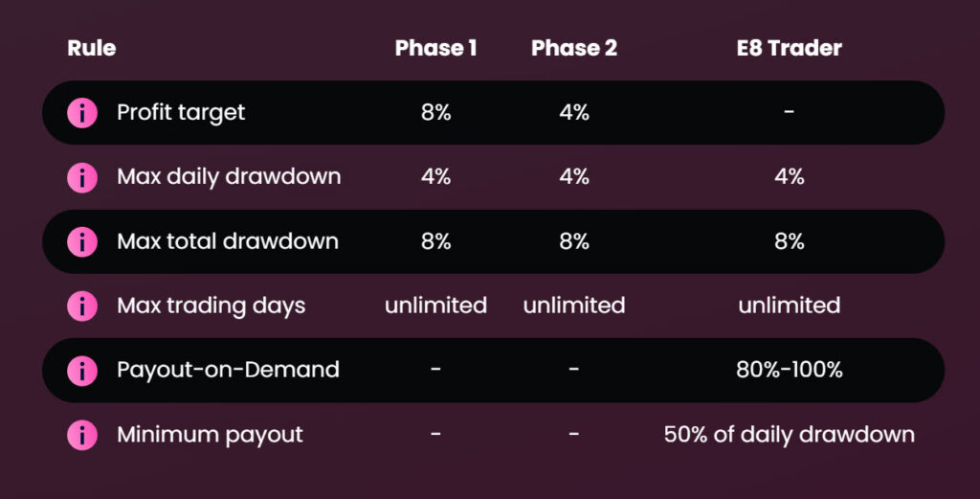980x499 pixels.
Task: Click Phase 2 profit target 4% value
Action: (x=574, y=113)
